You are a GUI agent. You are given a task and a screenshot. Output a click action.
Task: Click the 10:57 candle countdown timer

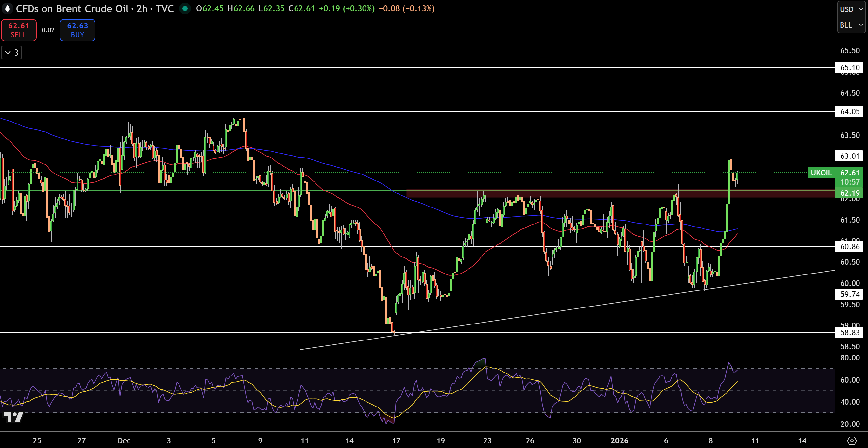849,182
